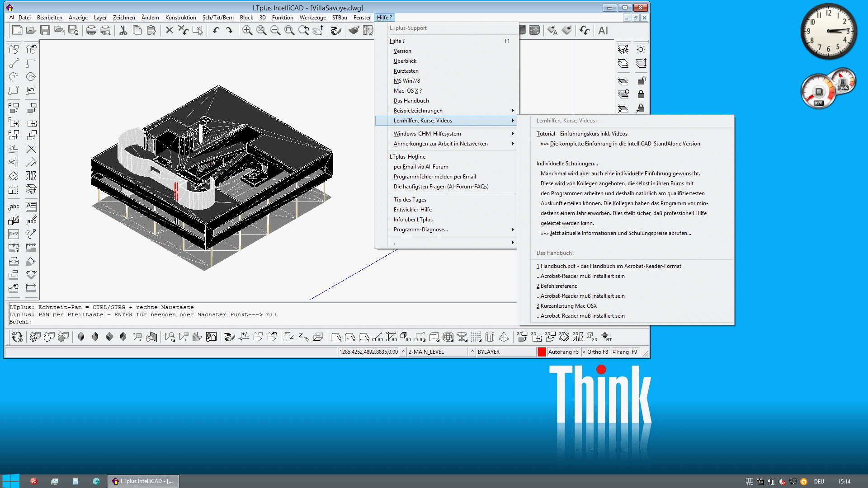Click the open padlock unlock-layer icon
The height and width of the screenshot is (488, 868).
pos(641,80)
